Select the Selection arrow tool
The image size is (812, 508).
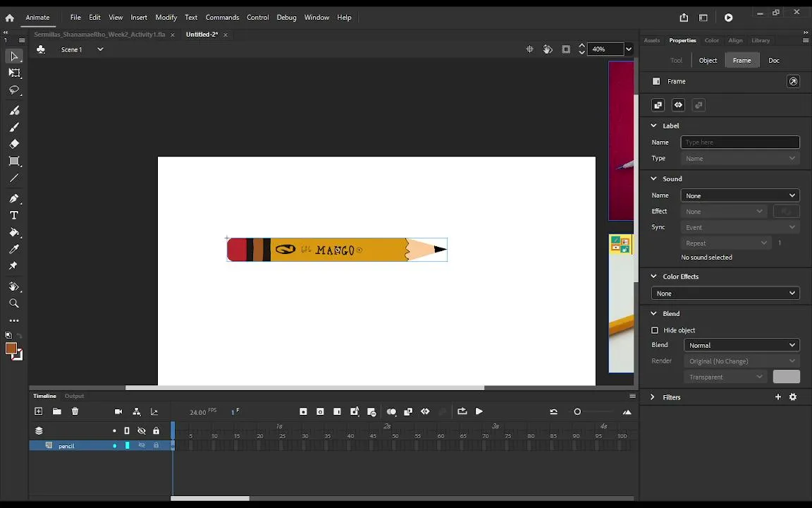pyautogui.click(x=14, y=56)
